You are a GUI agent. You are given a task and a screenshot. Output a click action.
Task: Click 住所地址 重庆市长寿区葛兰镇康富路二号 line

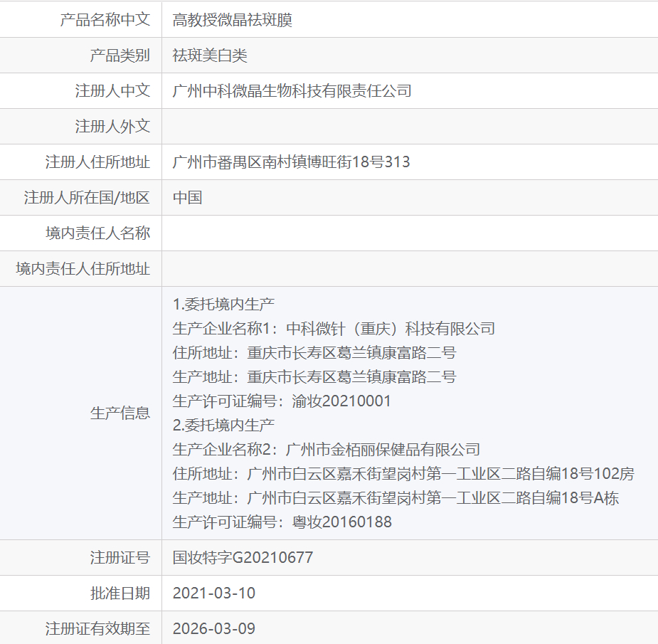(314, 353)
